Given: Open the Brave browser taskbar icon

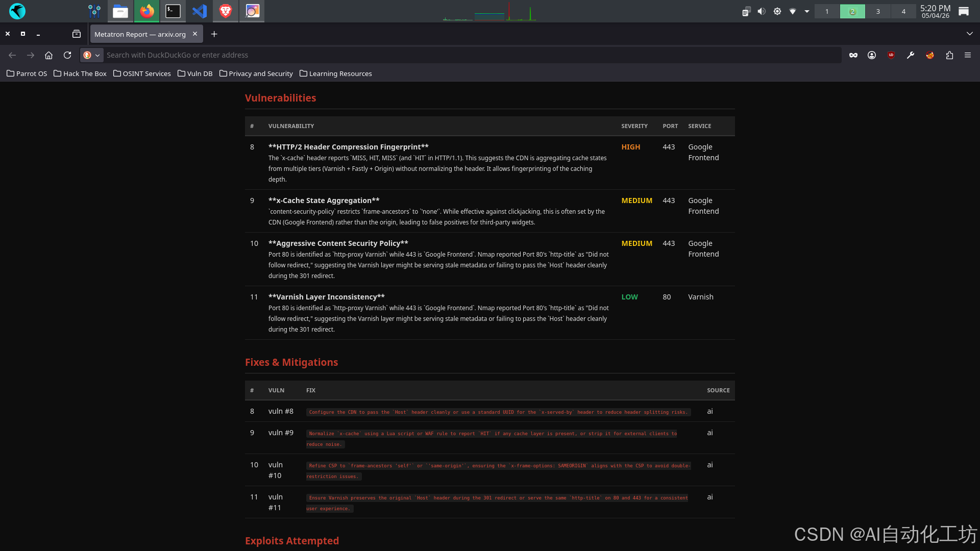Looking at the screenshot, I should click(226, 11).
